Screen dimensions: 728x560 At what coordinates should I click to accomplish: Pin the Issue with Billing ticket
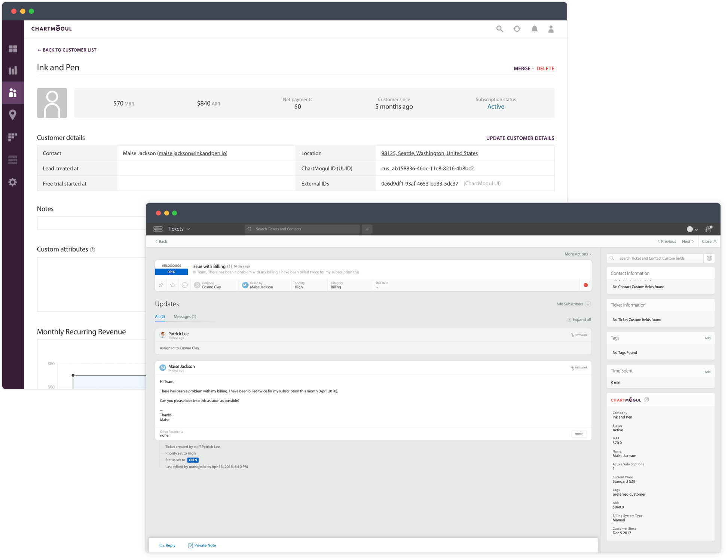click(x=161, y=285)
